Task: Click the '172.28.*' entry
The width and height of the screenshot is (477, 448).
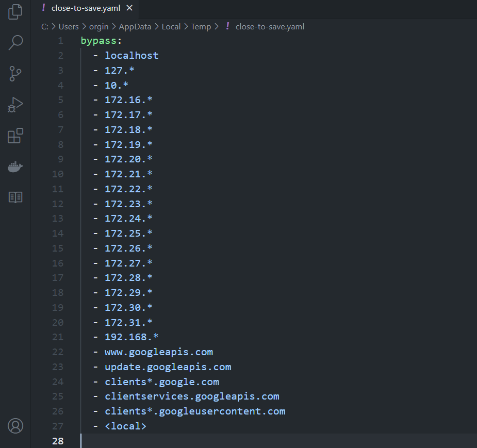Action: 128,278
